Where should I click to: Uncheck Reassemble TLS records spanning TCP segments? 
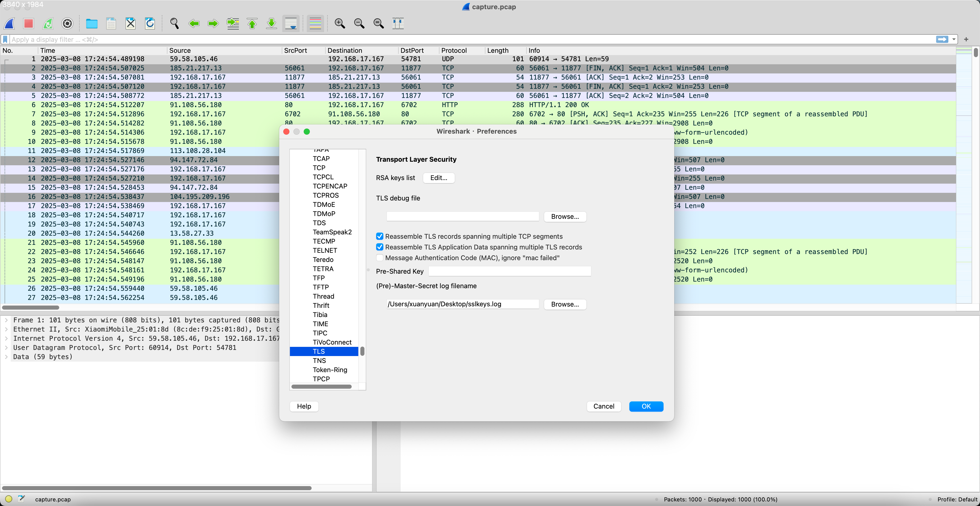pyautogui.click(x=379, y=236)
